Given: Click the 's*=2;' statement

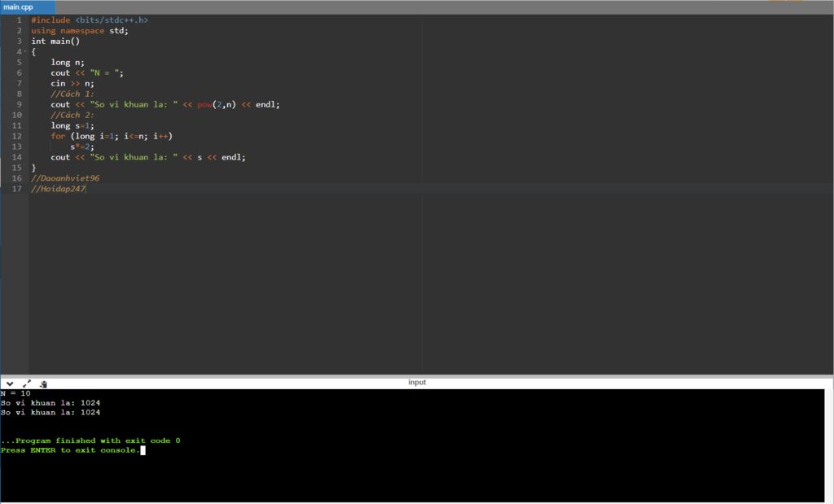Looking at the screenshot, I should click(x=82, y=147).
